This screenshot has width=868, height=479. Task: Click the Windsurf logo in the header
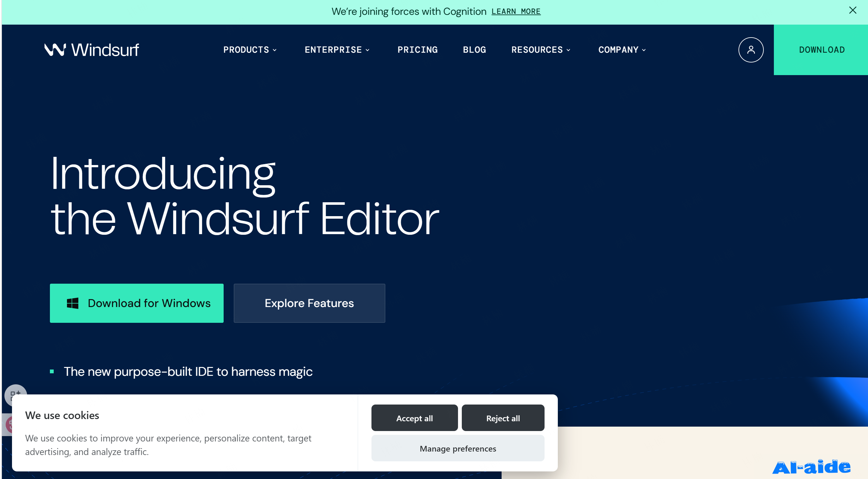pyautogui.click(x=91, y=50)
